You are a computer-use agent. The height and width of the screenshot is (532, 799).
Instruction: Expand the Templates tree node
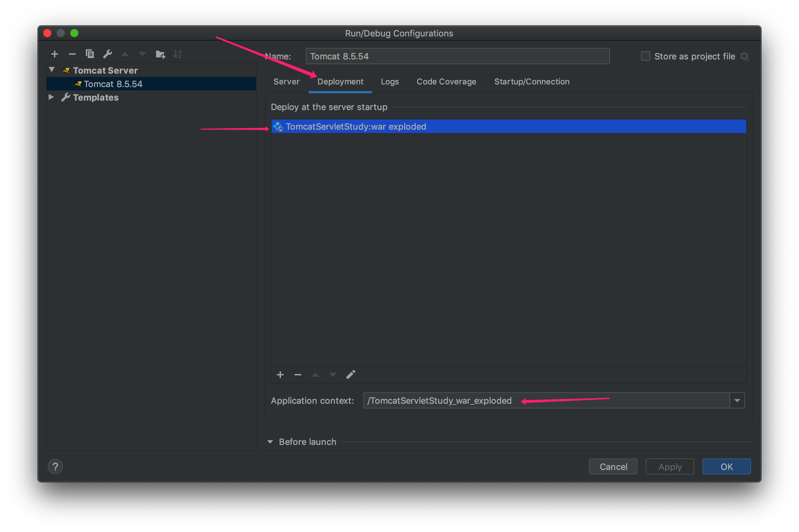[51, 97]
